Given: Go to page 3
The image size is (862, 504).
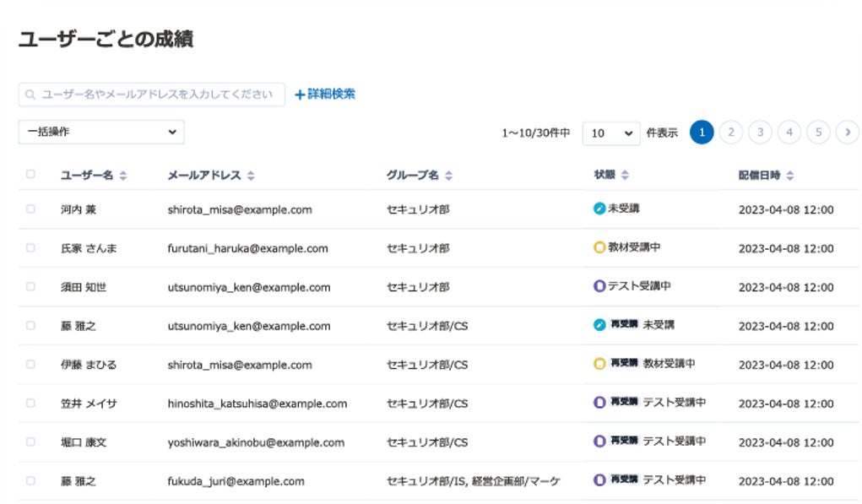Looking at the screenshot, I should 760,133.
